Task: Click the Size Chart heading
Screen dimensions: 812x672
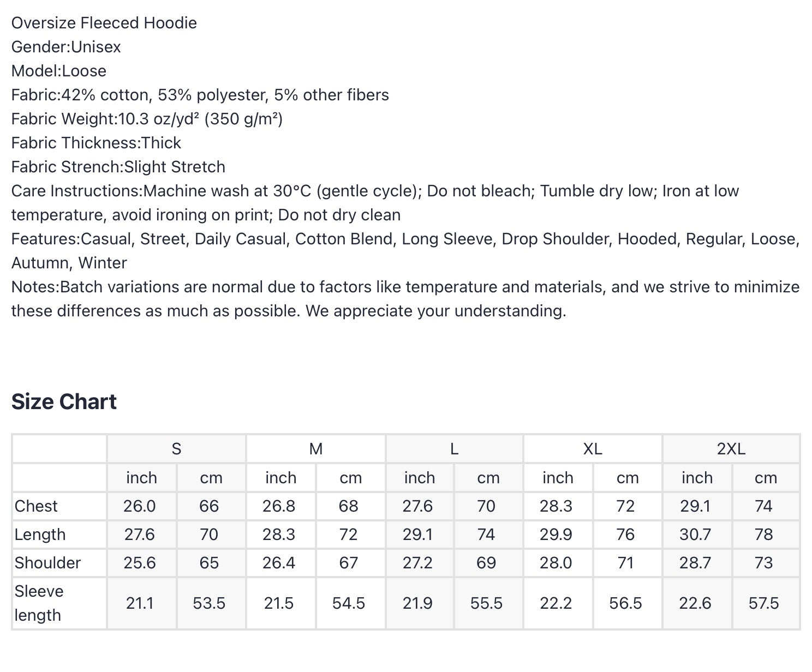Action: click(x=64, y=401)
